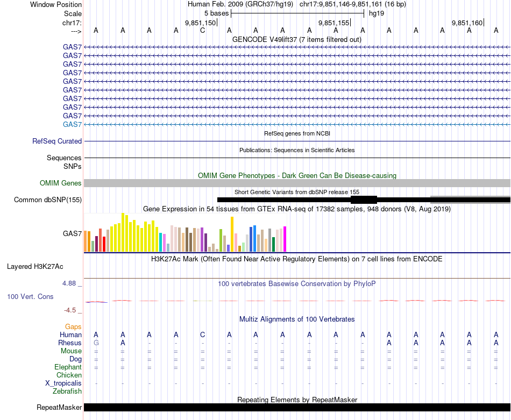Click the Layered H3K27Ac track label
This screenshot has width=511, height=420.
pos(35,266)
